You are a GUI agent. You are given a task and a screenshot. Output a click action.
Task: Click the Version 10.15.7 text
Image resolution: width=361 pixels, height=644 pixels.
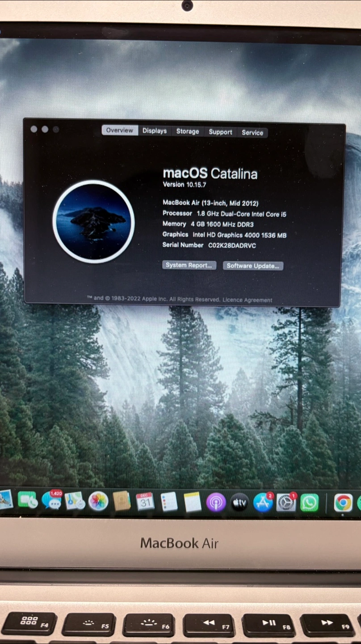pos(184,184)
